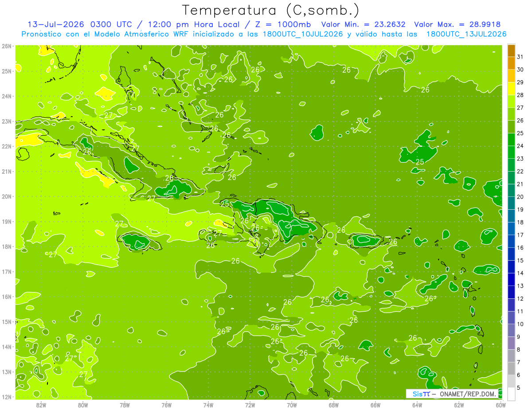The height and width of the screenshot is (411, 532).
Task: Select the "Valor Min. = 23.2632" value
Action: click(364, 24)
